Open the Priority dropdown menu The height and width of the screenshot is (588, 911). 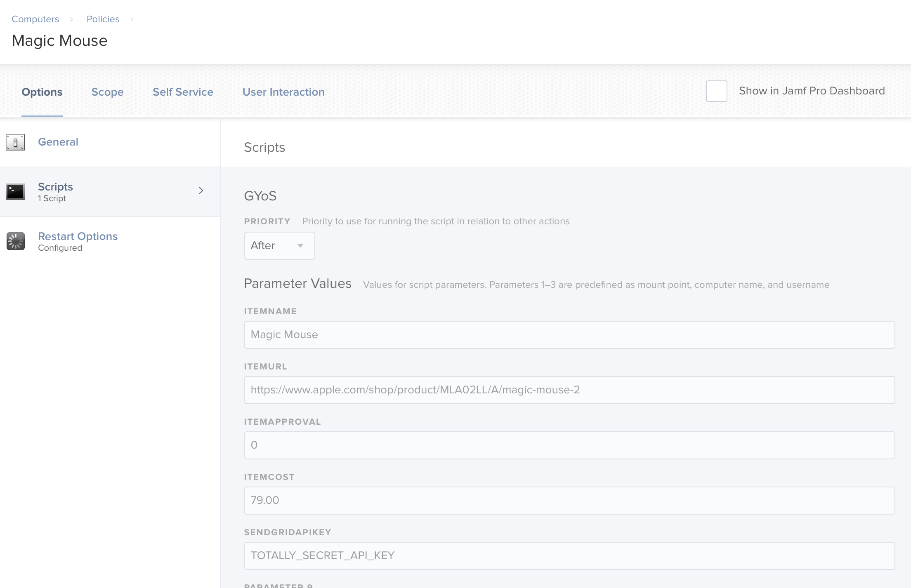pyautogui.click(x=279, y=246)
